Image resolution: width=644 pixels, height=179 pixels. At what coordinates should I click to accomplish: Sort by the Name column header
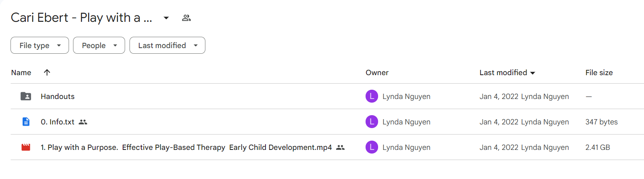(21, 73)
